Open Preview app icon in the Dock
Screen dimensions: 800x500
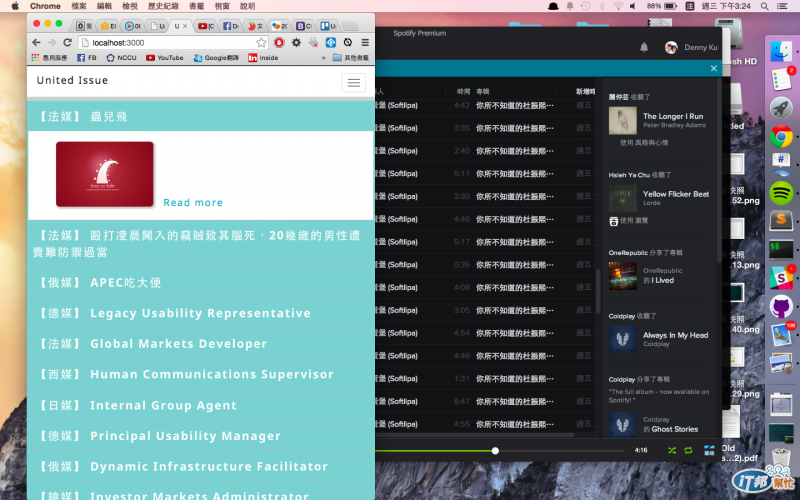click(x=781, y=363)
